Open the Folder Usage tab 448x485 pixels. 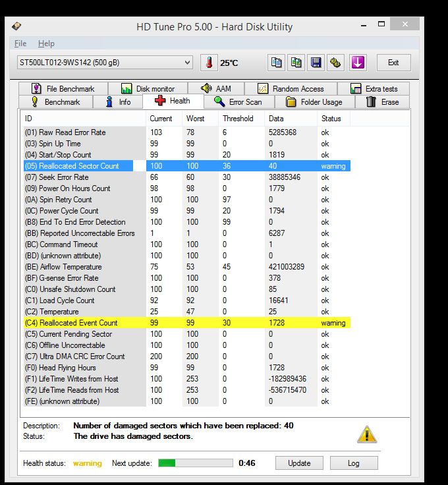[x=315, y=101]
